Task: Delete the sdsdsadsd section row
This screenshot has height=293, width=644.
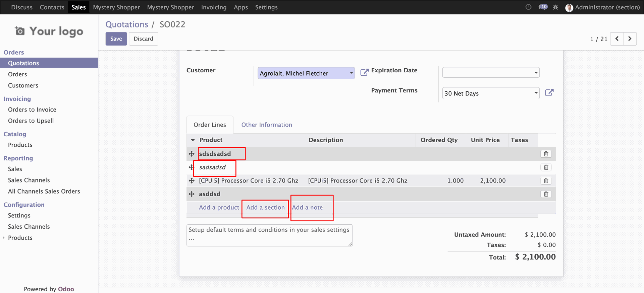Action: [546, 154]
